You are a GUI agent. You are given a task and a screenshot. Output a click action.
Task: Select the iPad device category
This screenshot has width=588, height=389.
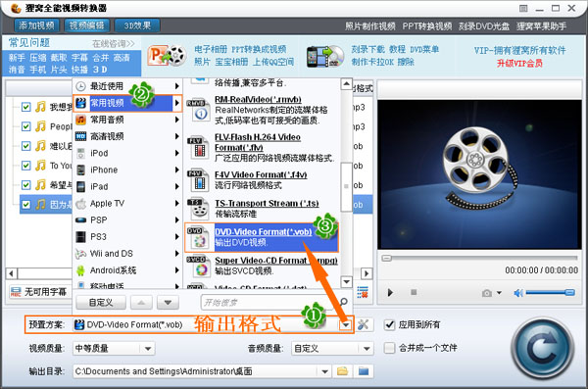pyautogui.click(x=127, y=186)
